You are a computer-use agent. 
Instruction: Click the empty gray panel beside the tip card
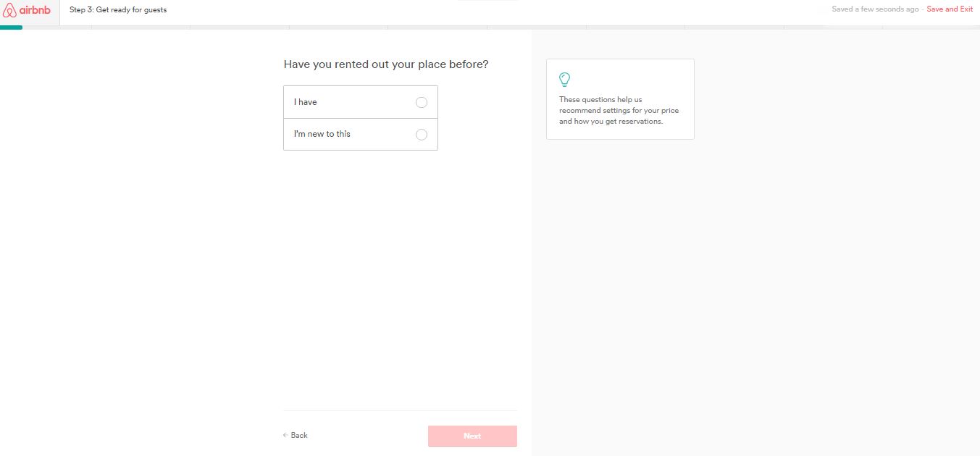797,253
